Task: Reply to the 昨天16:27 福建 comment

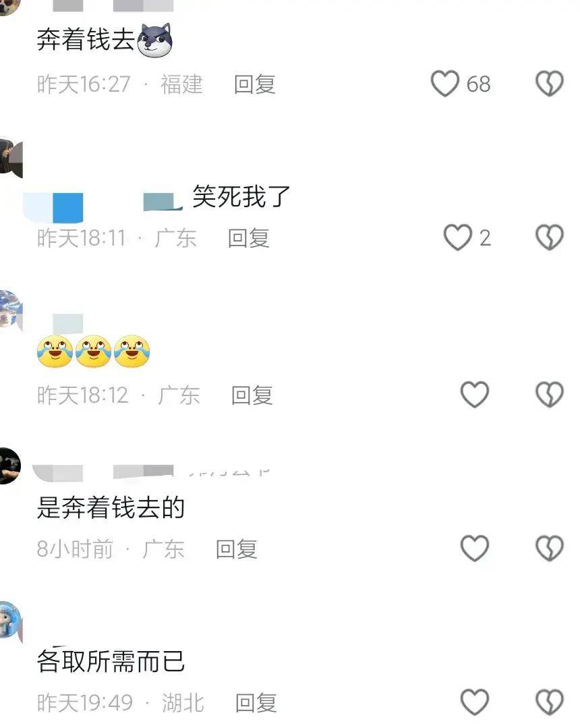Action: pyautogui.click(x=255, y=84)
